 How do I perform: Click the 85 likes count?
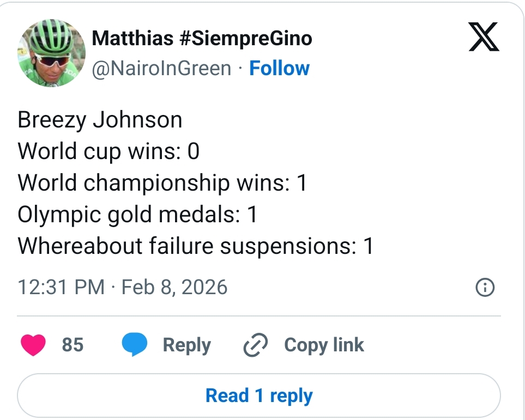point(73,345)
